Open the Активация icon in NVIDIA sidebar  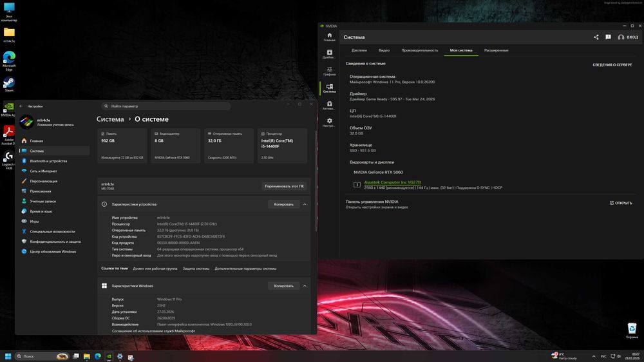[329, 106]
